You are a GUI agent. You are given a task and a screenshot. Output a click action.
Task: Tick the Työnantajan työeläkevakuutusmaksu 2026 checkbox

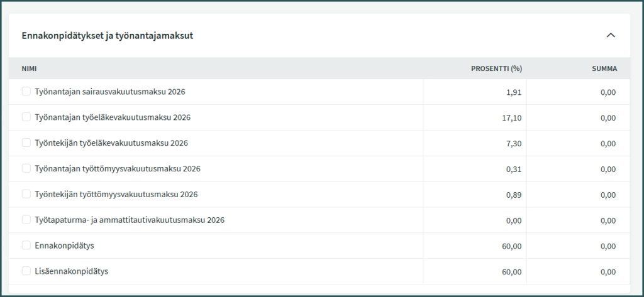[x=26, y=117]
